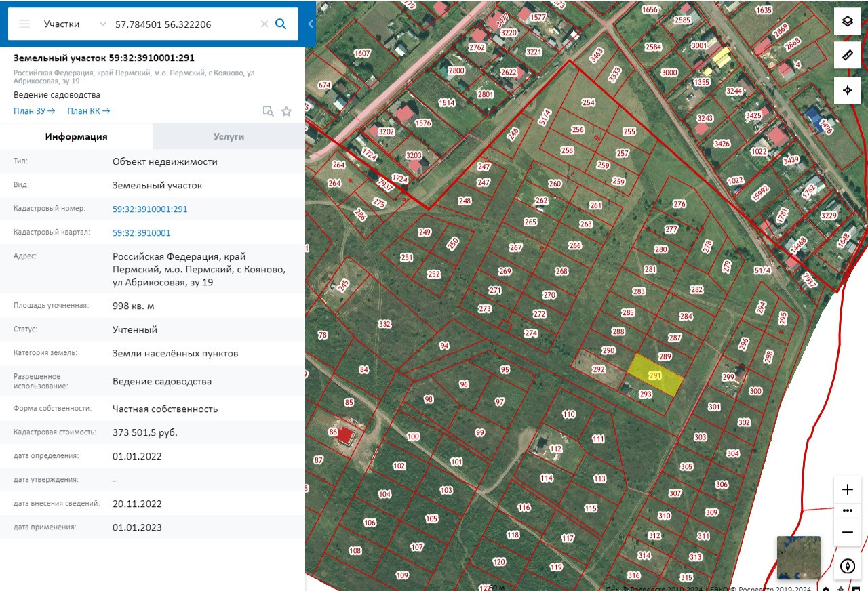868x591 pixels.
Task: Open the map layers panel
Action: [848, 21]
